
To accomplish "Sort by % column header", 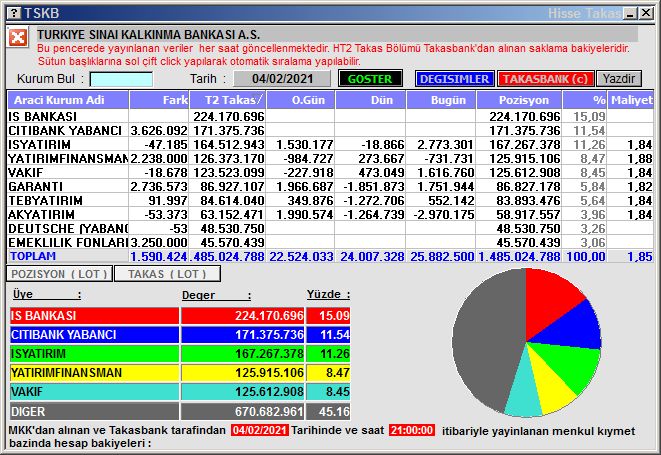I will (585, 100).
